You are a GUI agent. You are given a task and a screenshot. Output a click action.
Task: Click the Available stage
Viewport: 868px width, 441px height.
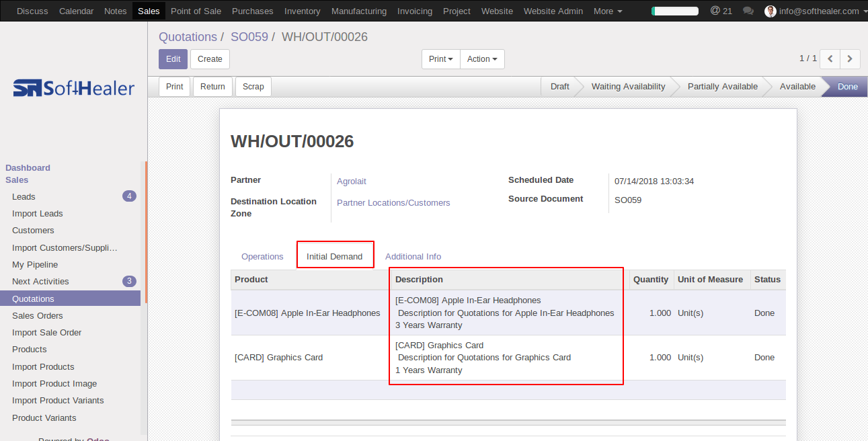coord(797,87)
